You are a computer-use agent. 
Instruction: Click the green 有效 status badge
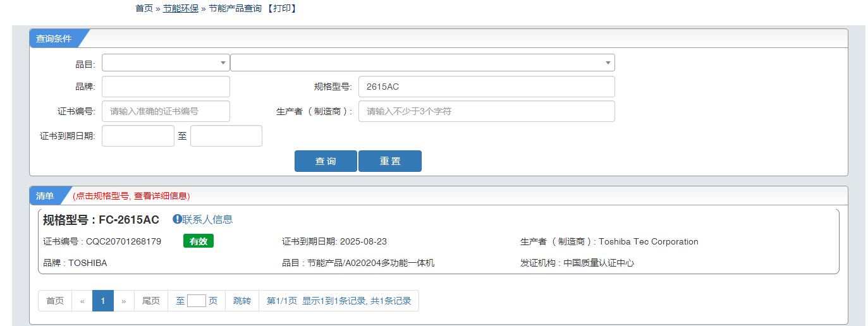[x=199, y=241]
